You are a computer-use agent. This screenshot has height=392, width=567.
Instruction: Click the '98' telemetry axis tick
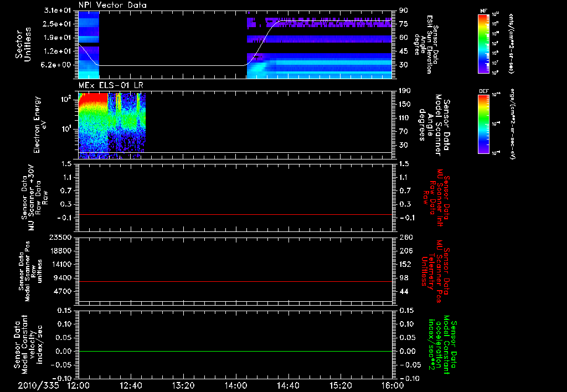[x=404, y=278]
